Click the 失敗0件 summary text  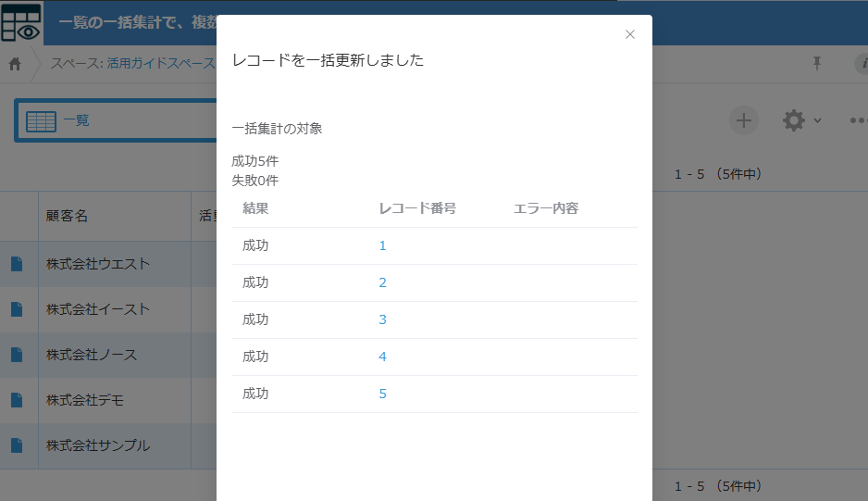(x=255, y=181)
